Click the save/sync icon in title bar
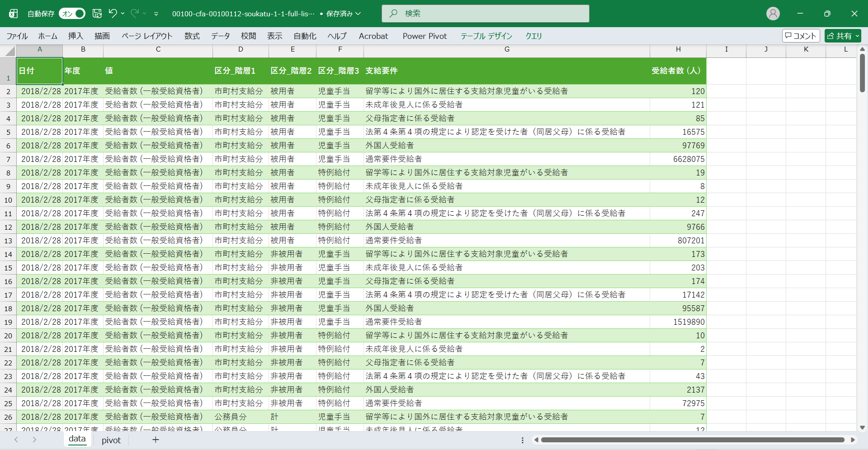This screenshot has width=868, height=450. point(97,14)
